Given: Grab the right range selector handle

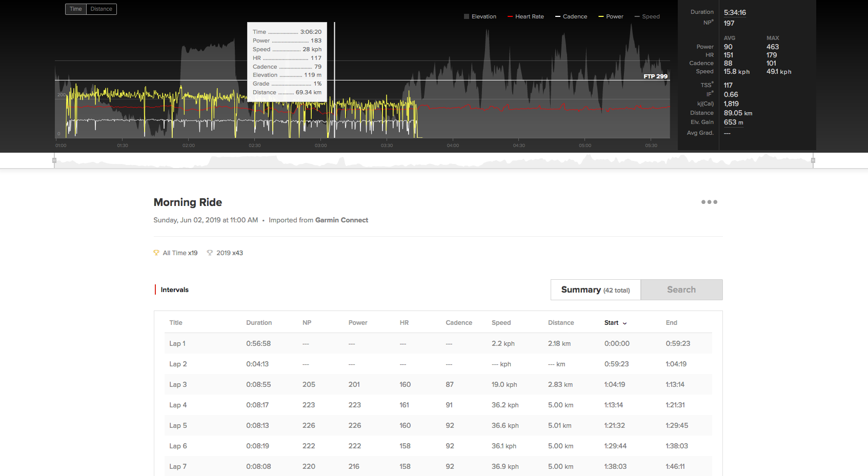Looking at the screenshot, I should [813, 160].
